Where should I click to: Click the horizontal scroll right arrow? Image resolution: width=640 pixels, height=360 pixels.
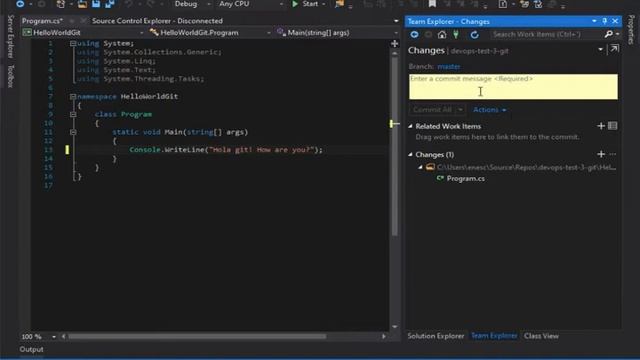(384, 337)
